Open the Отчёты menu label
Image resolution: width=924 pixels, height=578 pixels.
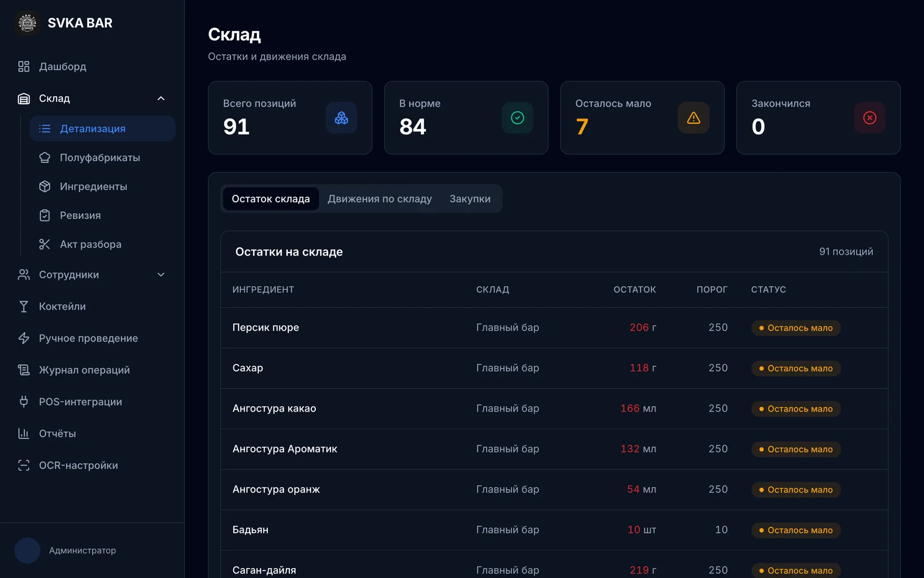coord(57,433)
